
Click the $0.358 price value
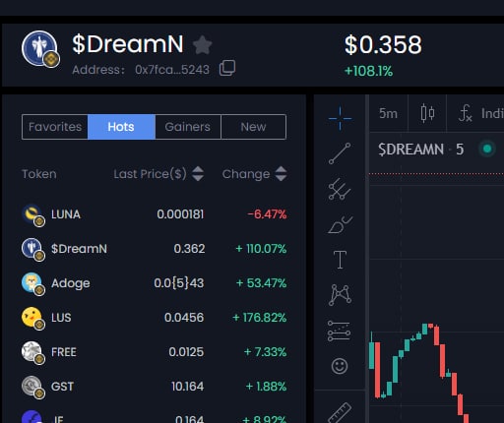click(x=383, y=44)
